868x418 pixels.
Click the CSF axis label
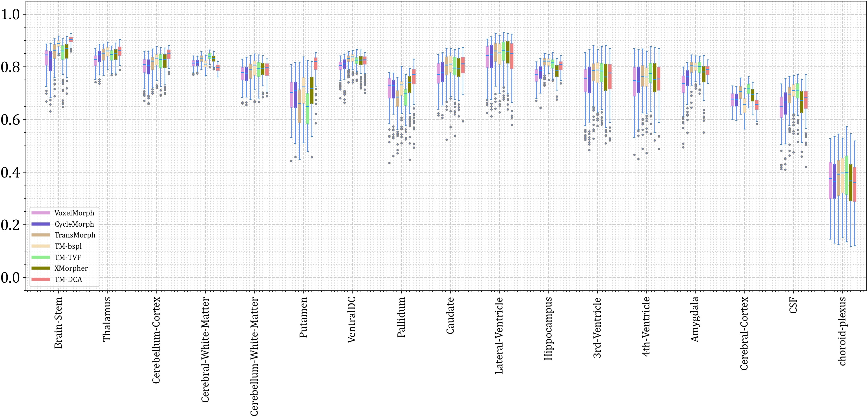click(793, 305)
